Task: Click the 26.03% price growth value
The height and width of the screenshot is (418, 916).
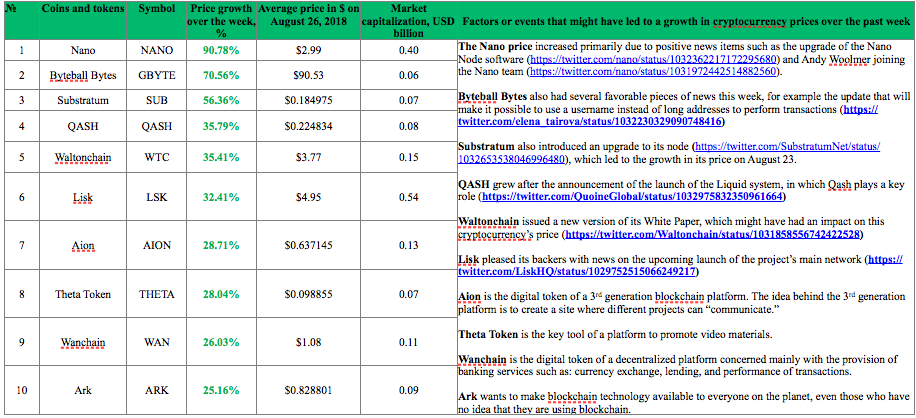Action: point(221,342)
